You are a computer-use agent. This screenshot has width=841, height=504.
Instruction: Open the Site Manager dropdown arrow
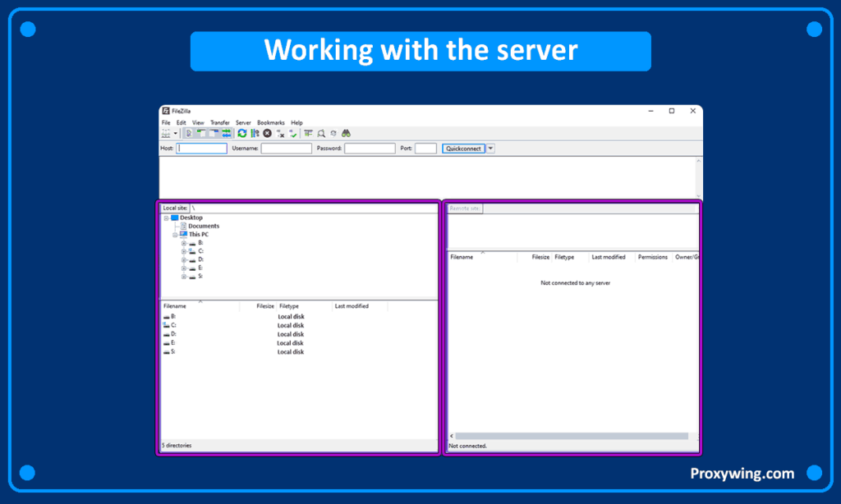[x=176, y=134]
